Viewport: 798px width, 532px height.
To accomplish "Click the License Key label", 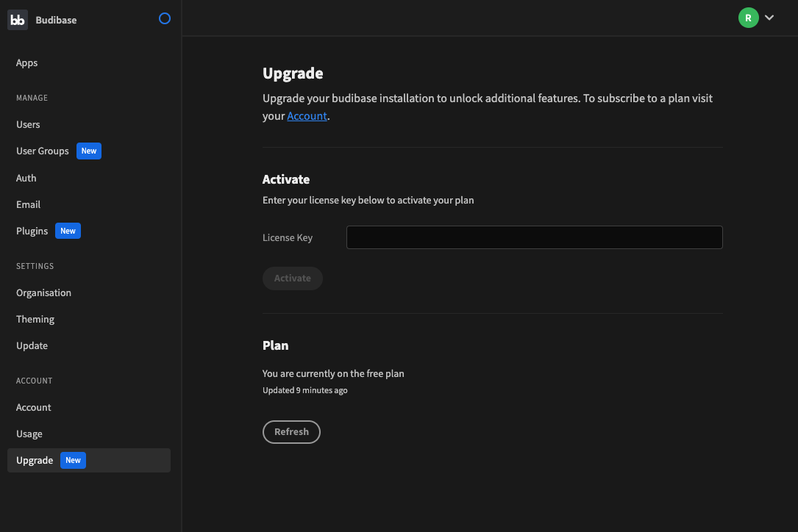I will 288,237.
